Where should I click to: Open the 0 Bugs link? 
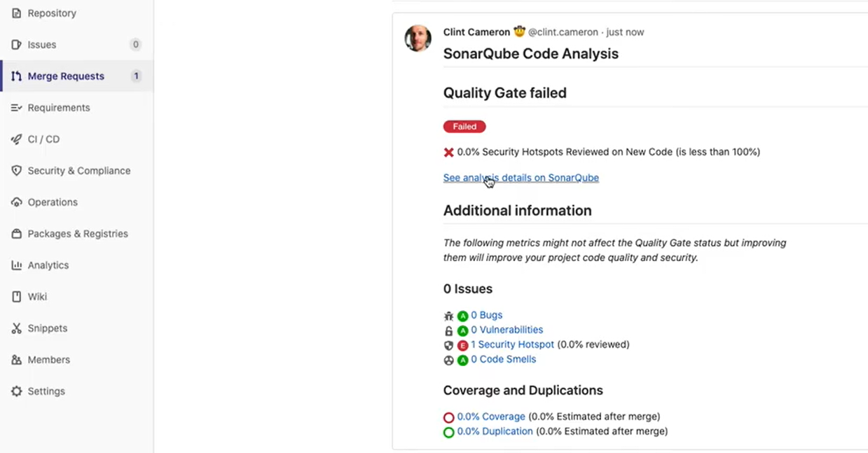486,315
